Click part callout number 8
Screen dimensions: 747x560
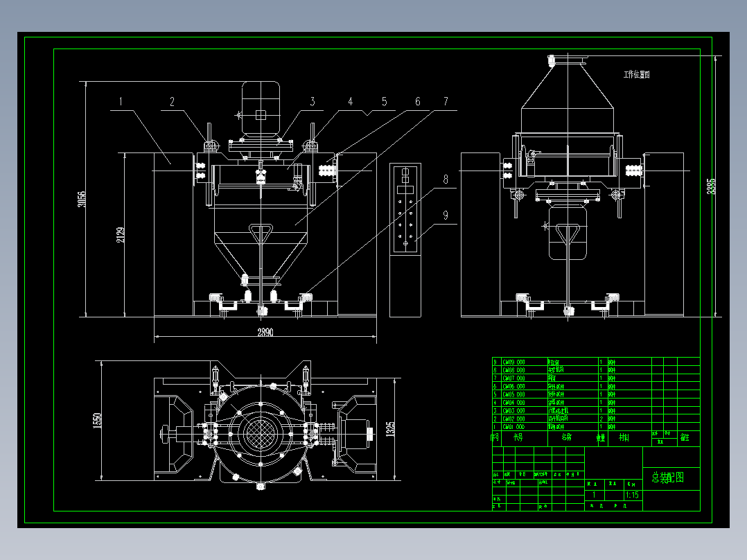[x=446, y=180]
